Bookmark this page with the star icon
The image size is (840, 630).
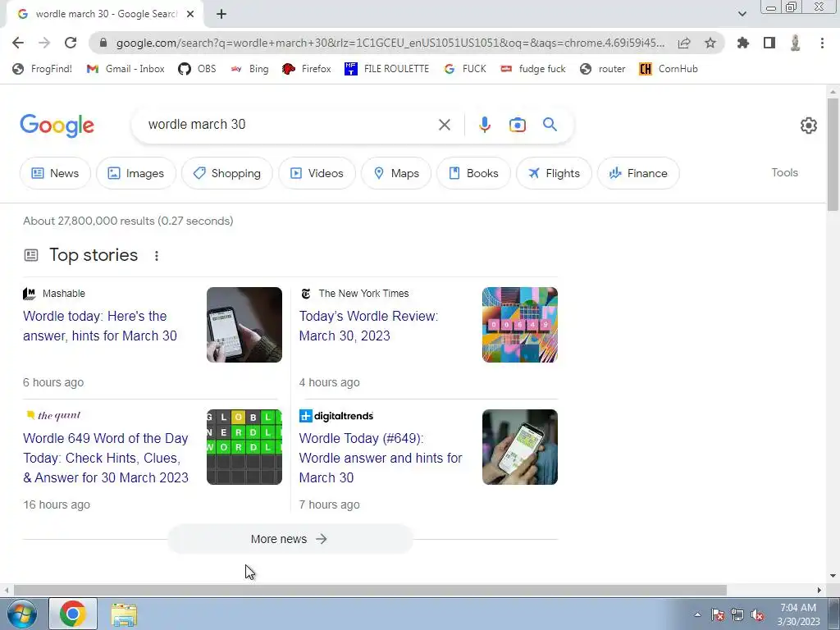[710, 43]
